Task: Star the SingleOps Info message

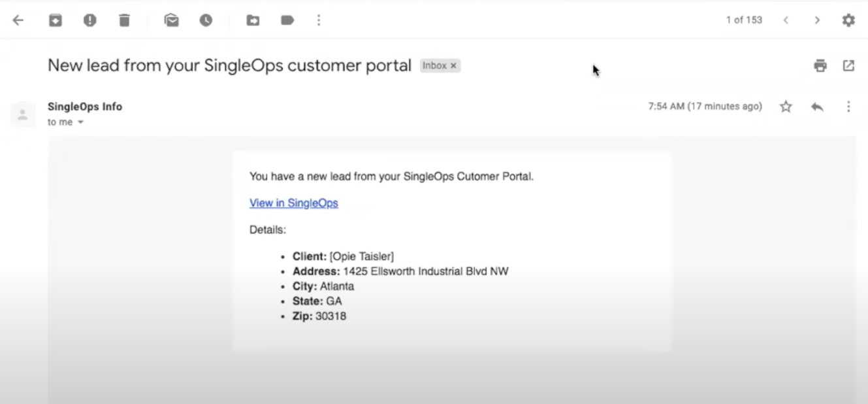Action: [x=786, y=107]
